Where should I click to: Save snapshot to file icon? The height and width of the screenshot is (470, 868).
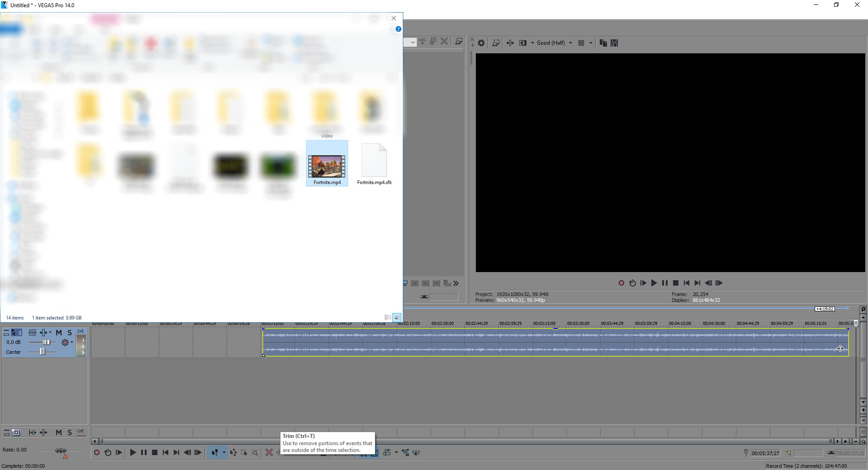614,43
